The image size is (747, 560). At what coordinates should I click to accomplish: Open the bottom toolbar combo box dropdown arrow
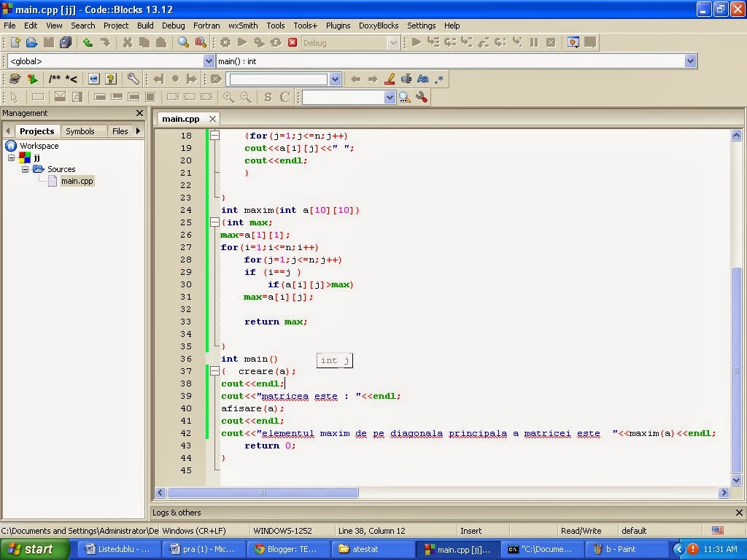pyautogui.click(x=390, y=97)
